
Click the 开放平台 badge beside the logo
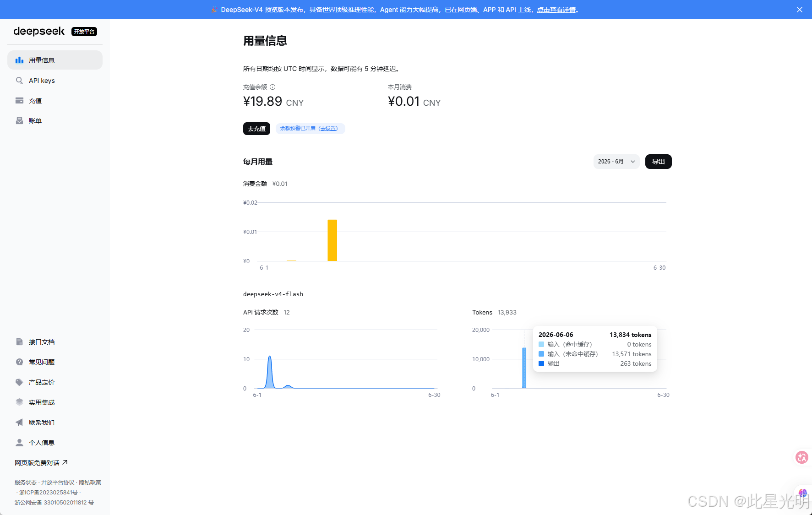84,32
